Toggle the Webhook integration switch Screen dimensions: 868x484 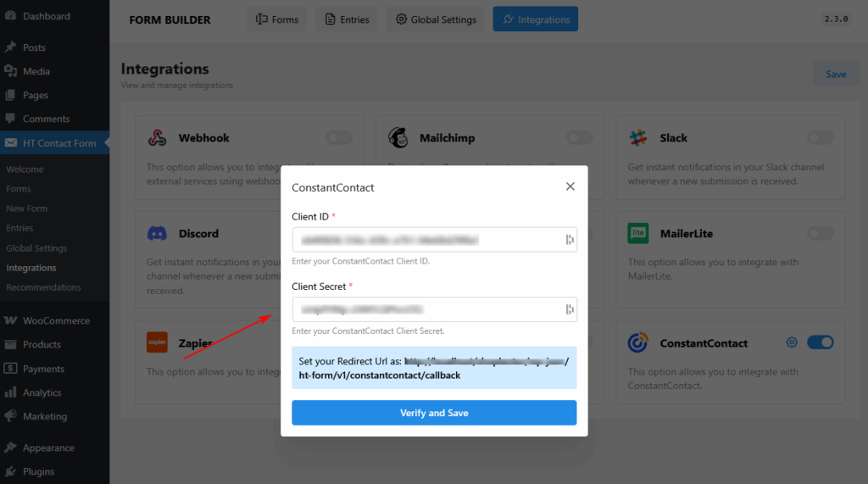coord(339,138)
